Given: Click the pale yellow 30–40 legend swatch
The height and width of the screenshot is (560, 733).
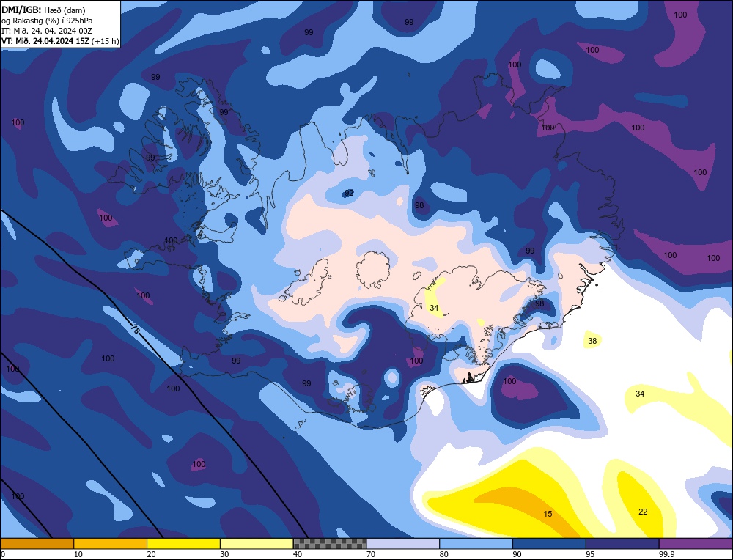Looking at the screenshot, I should click(257, 543).
